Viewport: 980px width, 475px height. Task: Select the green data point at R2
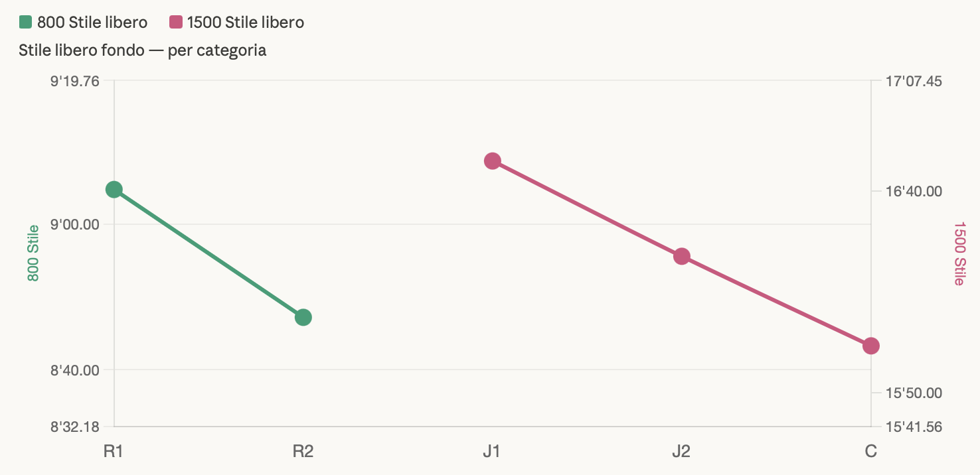[303, 317]
